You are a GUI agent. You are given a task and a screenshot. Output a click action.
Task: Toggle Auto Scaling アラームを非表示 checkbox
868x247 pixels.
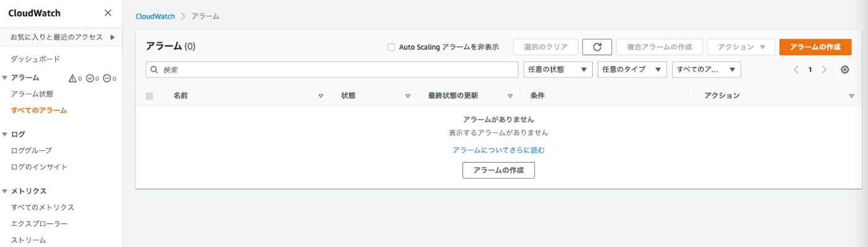click(x=391, y=47)
